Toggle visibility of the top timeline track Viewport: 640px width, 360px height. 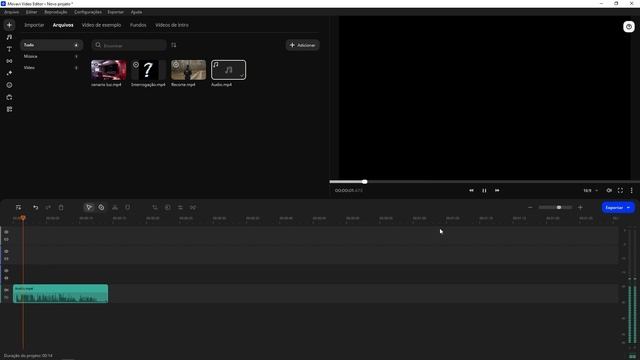pos(6,232)
